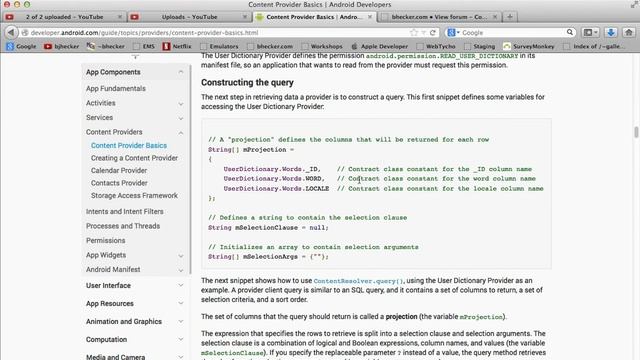Screen dimensions: 640x360
Task: Open Creating a Content Provider page
Action: pyautogui.click(x=134, y=158)
